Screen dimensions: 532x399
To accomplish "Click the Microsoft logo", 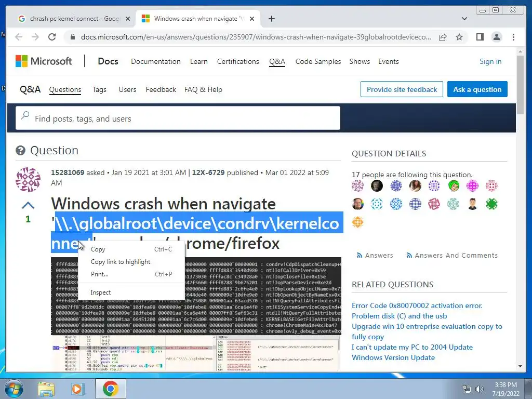I will coord(44,61).
